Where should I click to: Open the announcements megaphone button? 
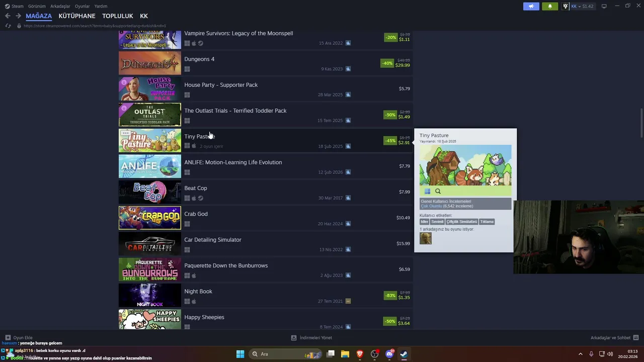pyautogui.click(x=531, y=6)
